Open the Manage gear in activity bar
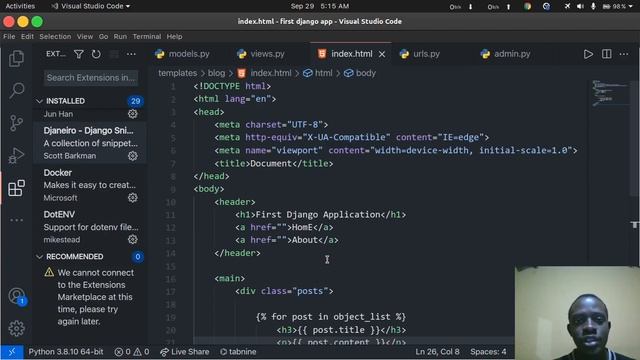The image size is (640, 360). [x=16, y=328]
